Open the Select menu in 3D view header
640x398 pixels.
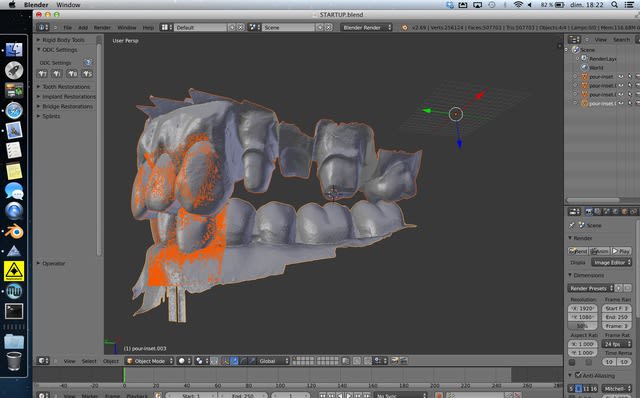pyautogui.click(x=89, y=361)
